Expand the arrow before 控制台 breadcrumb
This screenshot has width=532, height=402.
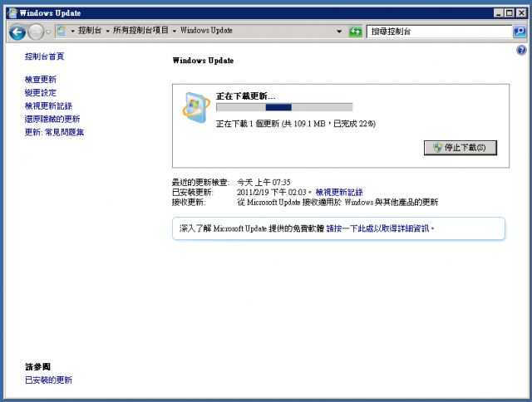[72, 31]
